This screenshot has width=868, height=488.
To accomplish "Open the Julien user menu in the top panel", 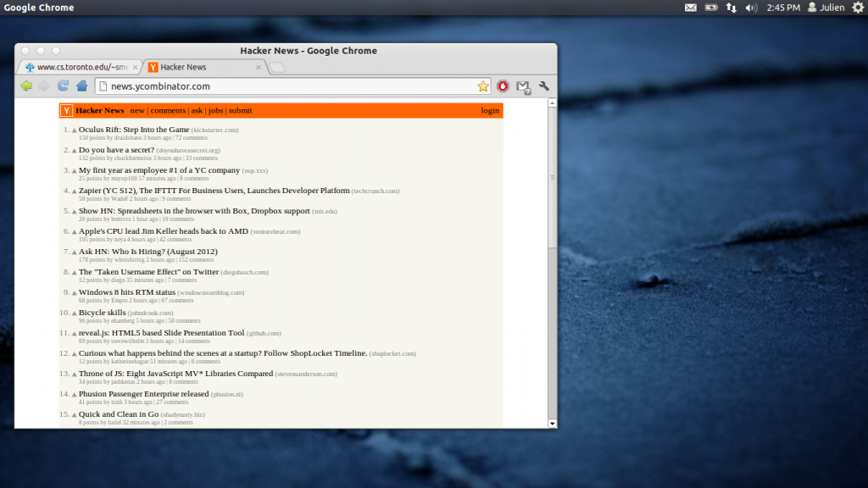I will (x=826, y=8).
